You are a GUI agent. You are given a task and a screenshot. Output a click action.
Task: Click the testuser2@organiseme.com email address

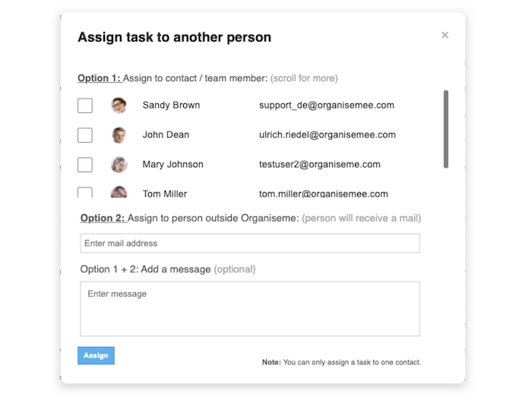click(x=319, y=165)
